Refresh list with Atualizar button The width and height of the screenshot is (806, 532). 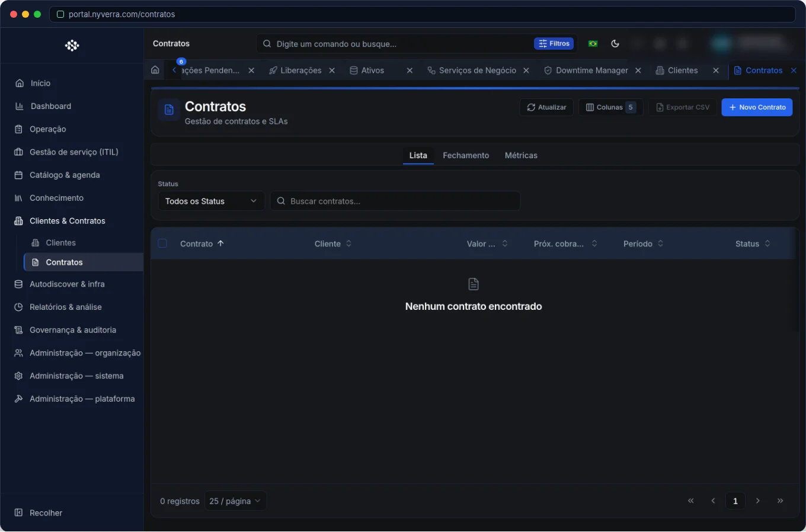[x=546, y=107]
